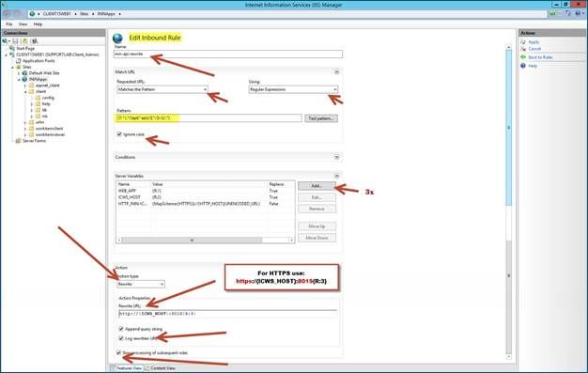
Task: Click the Rewrite URL input field
Action: [227, 313]
